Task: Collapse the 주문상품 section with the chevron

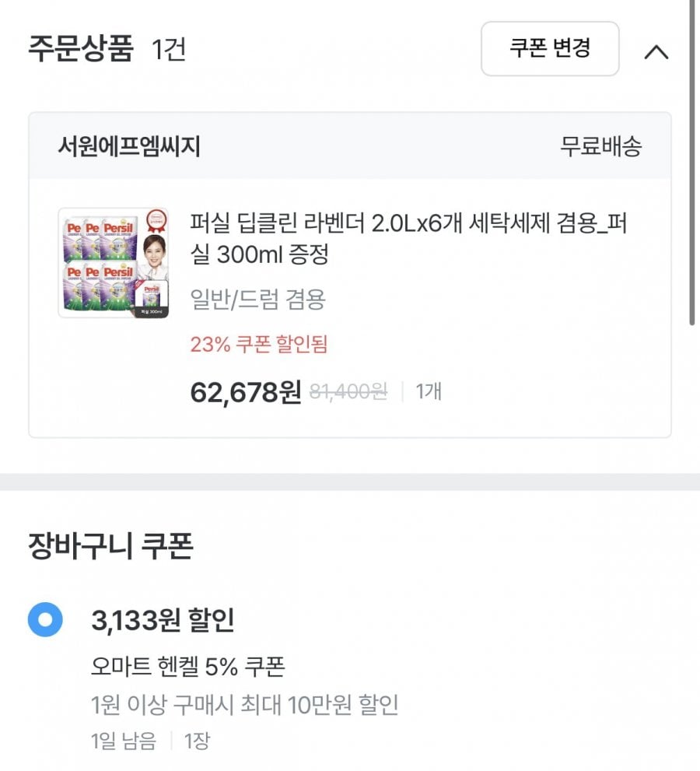Action: point(656,51)
